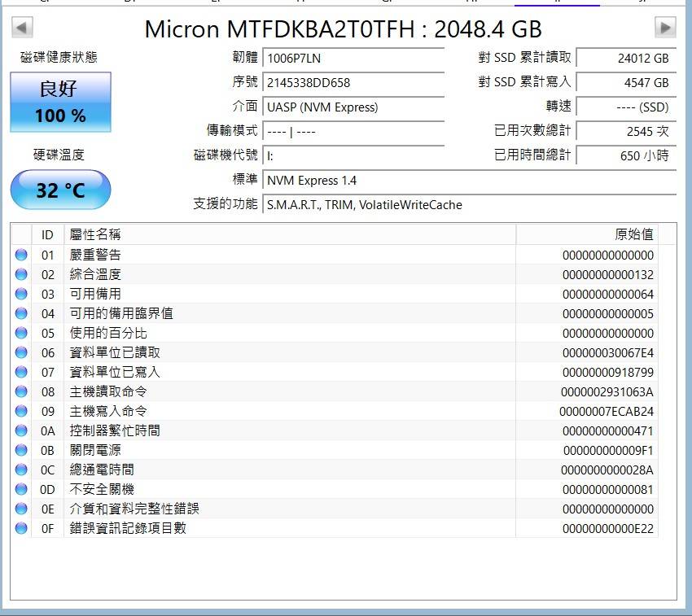
Task: Select the 綜合溫度 attribute name
Action: coord(95,274)
